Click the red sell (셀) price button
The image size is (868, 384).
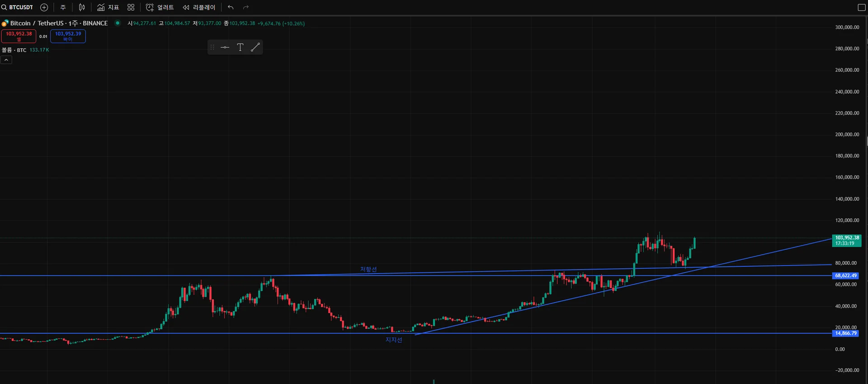19,36
